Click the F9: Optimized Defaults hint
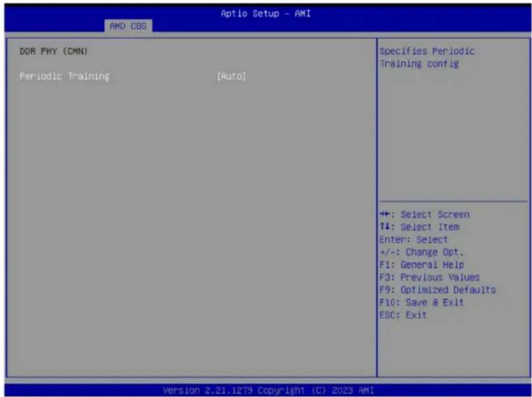Screen dimensions: 532x397 coord(438,290)
